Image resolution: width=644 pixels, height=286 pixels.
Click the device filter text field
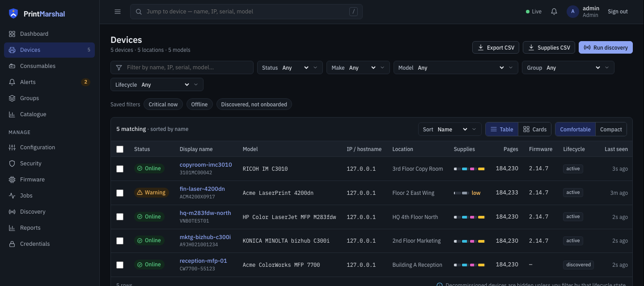click(182, 67)
